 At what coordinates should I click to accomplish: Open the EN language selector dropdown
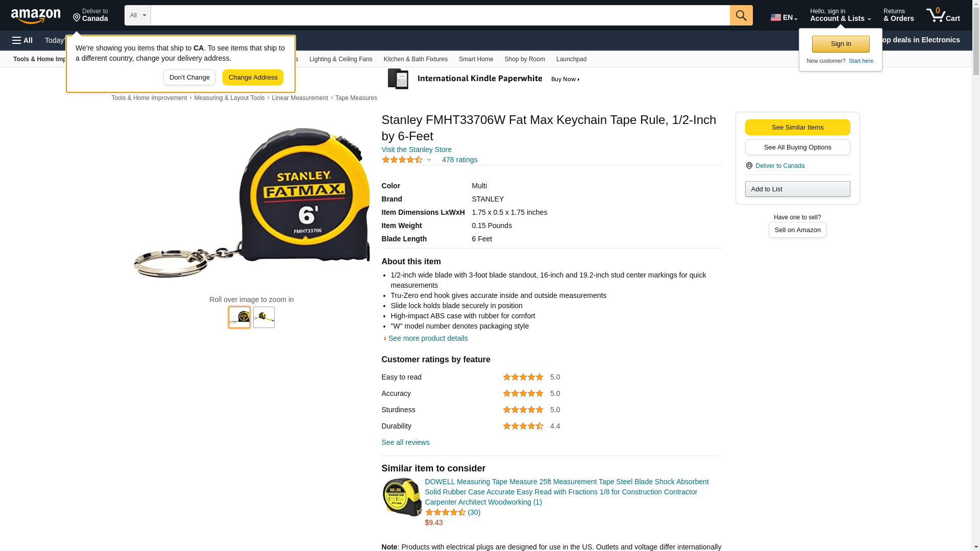[784, 17]
